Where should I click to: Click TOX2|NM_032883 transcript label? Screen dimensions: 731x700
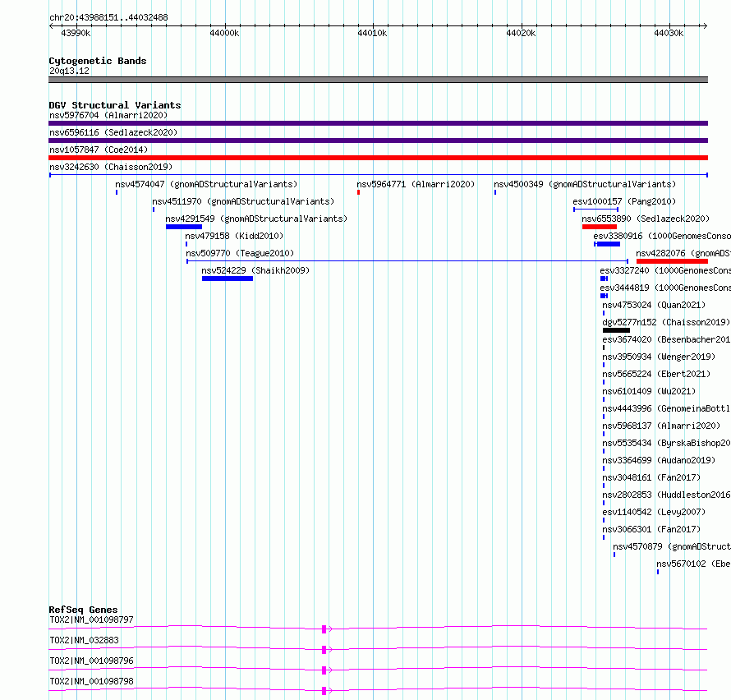[x=84, y=640]
